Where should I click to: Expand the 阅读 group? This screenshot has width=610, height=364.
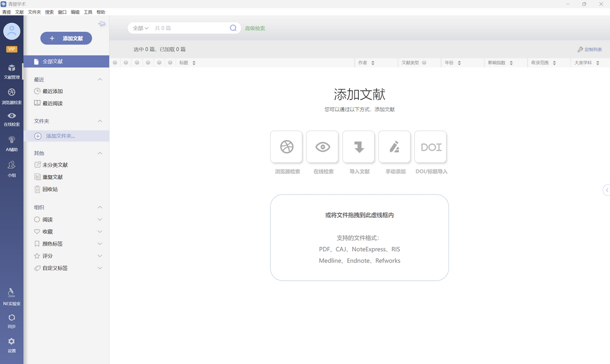pyautogui.click(x=100, y=220)
